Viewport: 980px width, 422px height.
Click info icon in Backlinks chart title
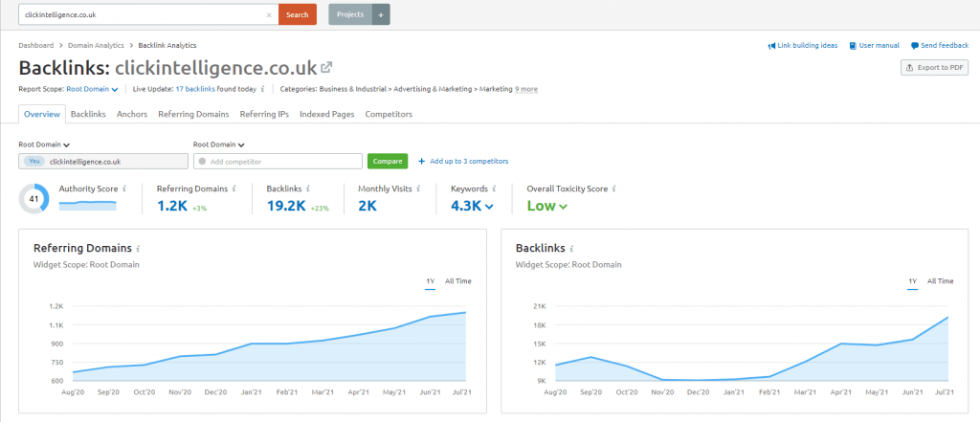[572, 248]
